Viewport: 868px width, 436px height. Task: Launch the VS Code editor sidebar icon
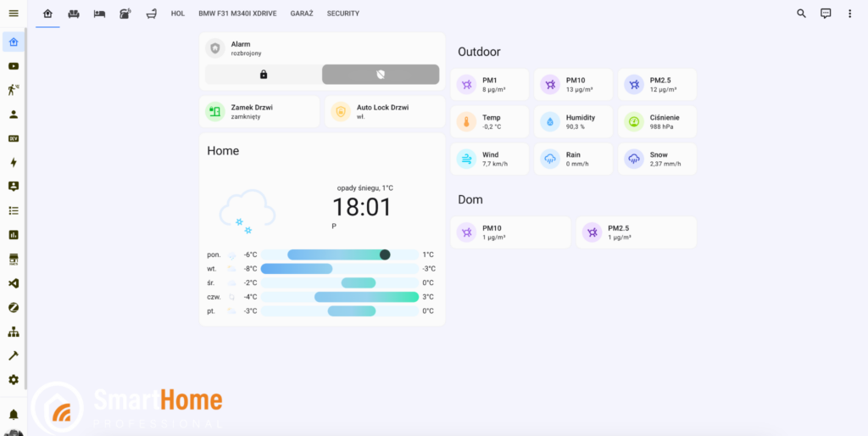point(14,283)
